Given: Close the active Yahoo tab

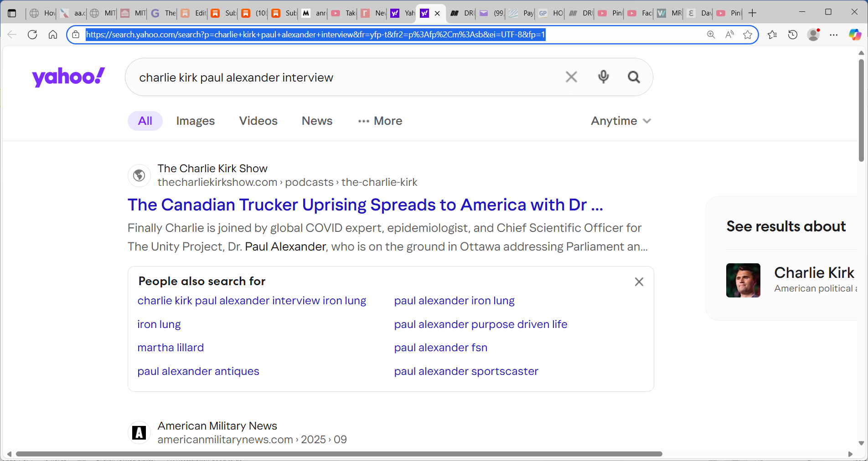Looking at the screenshot, I should pyautogui.click(x=437, y=13).
